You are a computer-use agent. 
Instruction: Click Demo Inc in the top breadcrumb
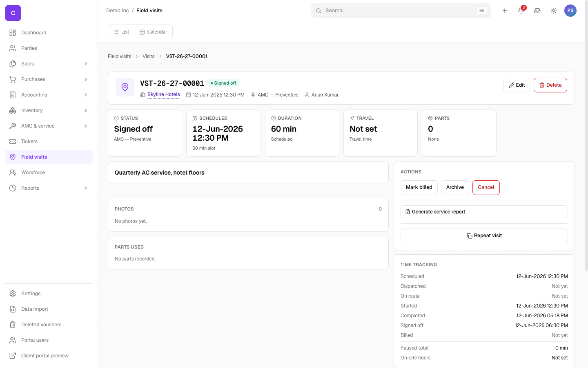pos(118,11)
